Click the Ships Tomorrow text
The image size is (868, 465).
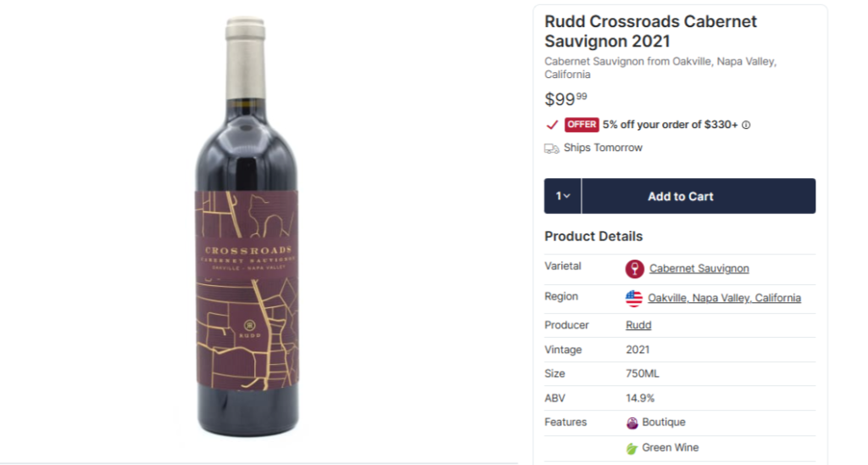603,148
